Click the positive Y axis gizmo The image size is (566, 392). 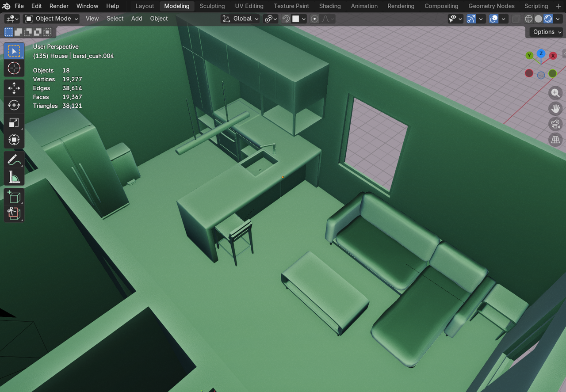coord(529,55)
